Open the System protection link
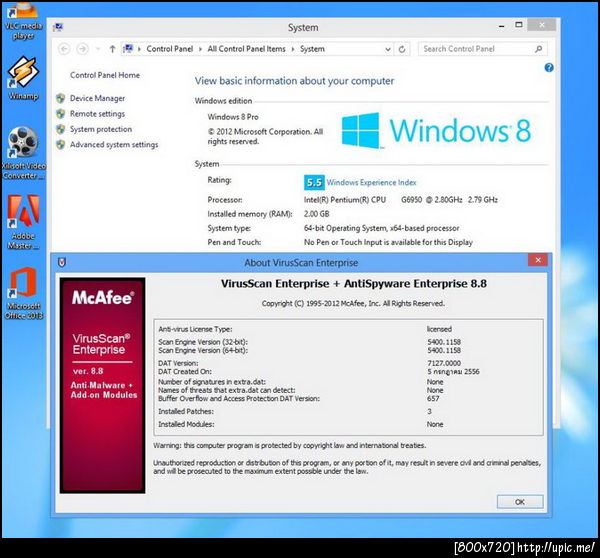600x558 pixels. pos(101,129)
